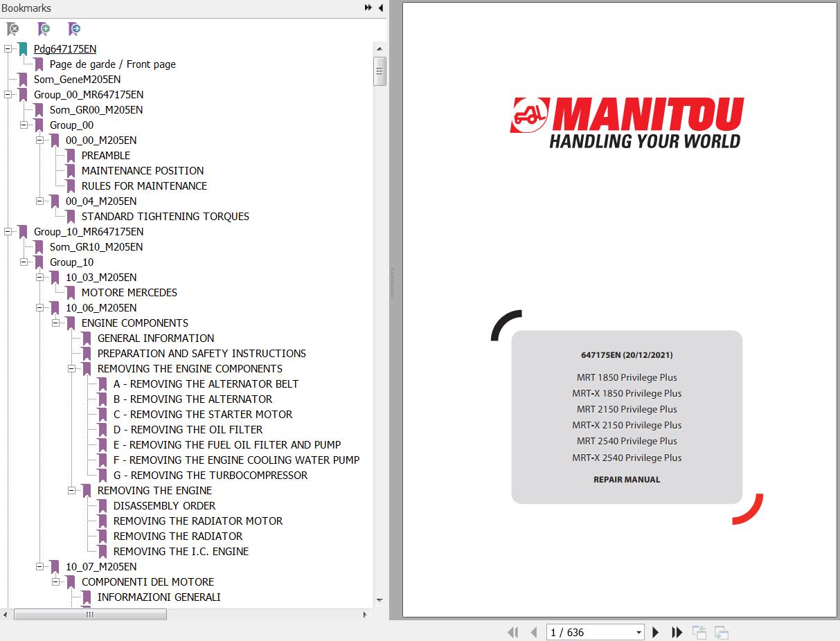The height and width of the screenshot is (641, 840).
Task: Open E - REMOVING THE FUEL OIL FILTER AND PUMP
Action: click(x=227, y=445)
